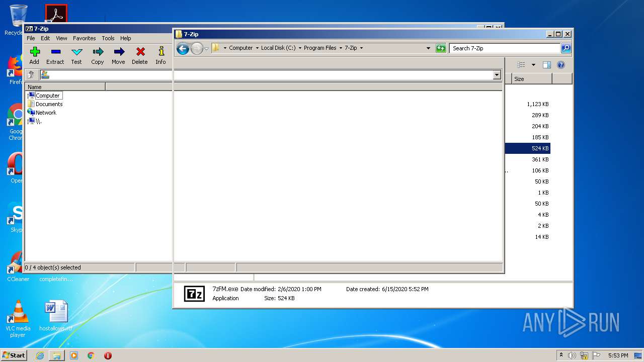644x362 pixels.
Task: Click the Opera icon on the taskbar
Action: coord(108,355)
